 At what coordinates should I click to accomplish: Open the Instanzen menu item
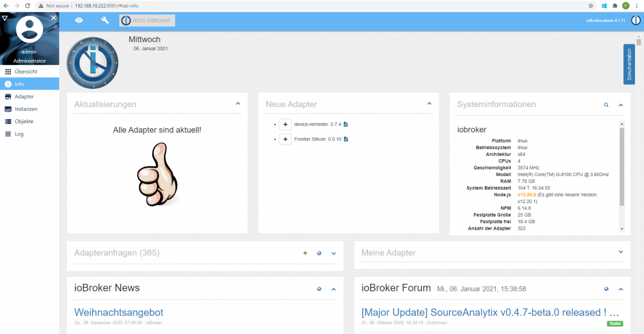30,109
